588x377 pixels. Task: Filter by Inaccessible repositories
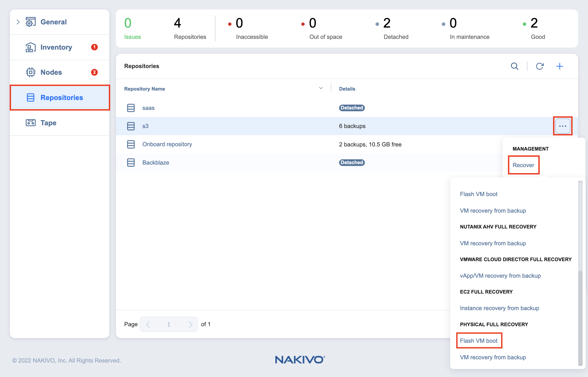click(x=248, y=29)
